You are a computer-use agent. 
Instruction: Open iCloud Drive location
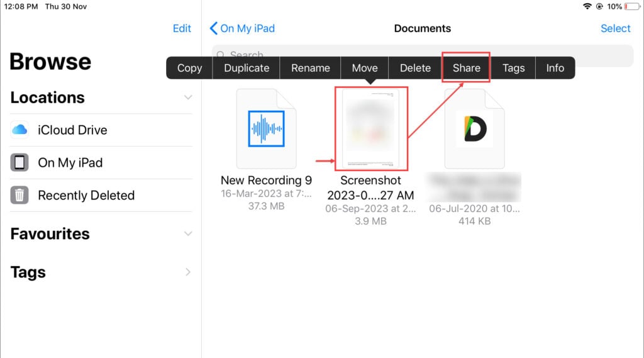point(101,130)
